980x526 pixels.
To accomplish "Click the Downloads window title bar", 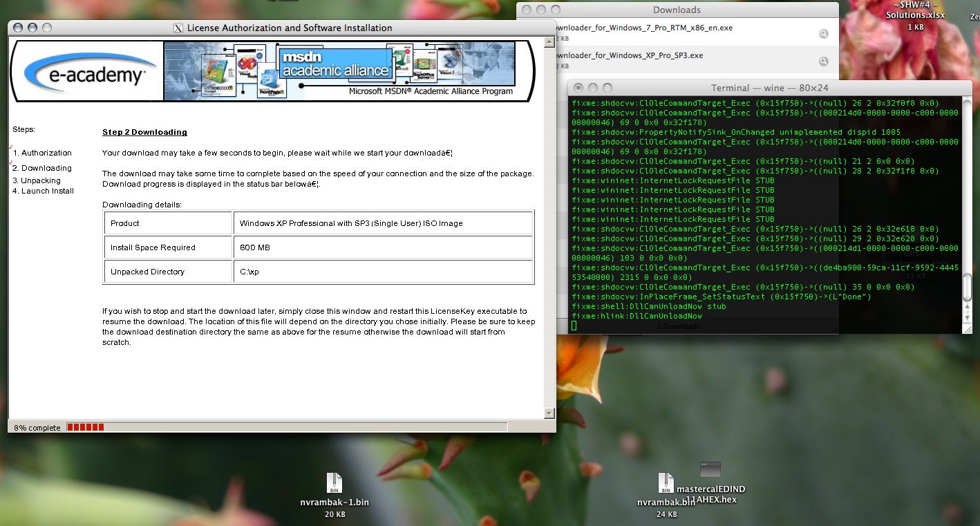I will 677,10.
